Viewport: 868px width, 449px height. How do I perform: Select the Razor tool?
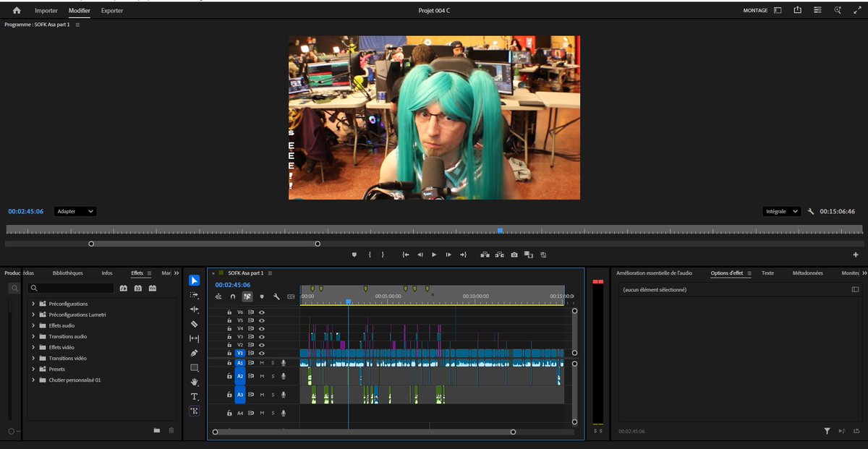[x=195, y=324]
